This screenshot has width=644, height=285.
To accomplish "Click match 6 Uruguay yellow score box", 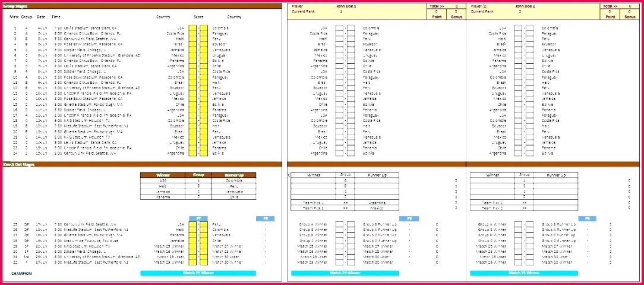I will point(203,55).
